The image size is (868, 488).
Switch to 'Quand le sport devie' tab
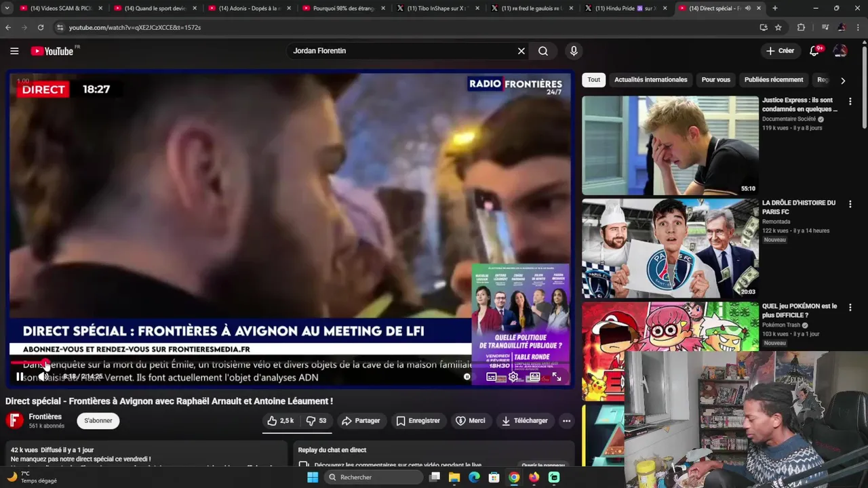tap(155, 8)
